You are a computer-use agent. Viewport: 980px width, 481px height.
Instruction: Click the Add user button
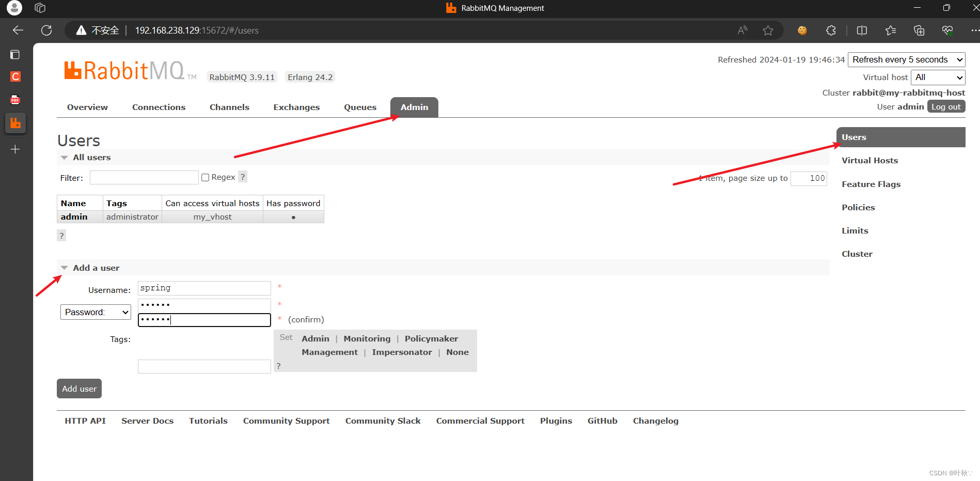click(x=79, y=389)
